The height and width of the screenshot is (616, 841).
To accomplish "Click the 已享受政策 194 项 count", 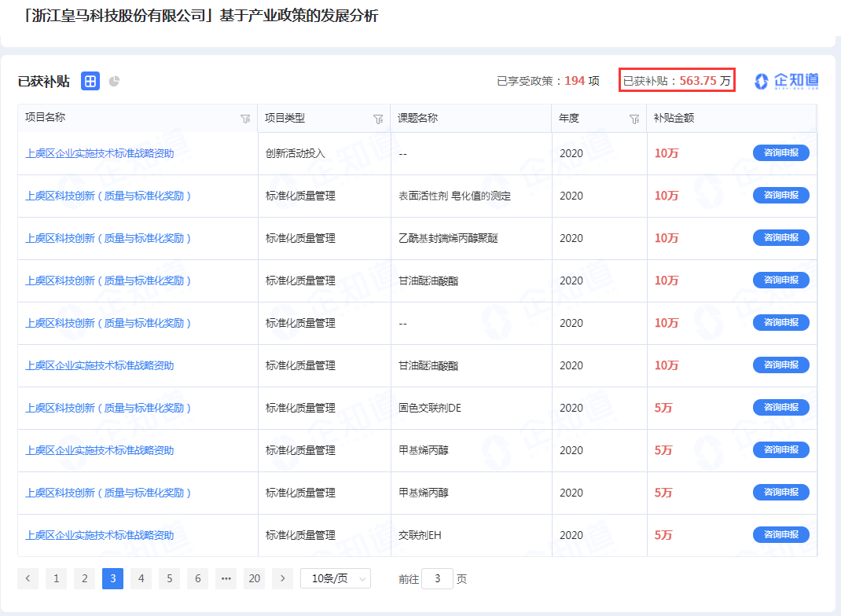I will [x=548, y=81].
